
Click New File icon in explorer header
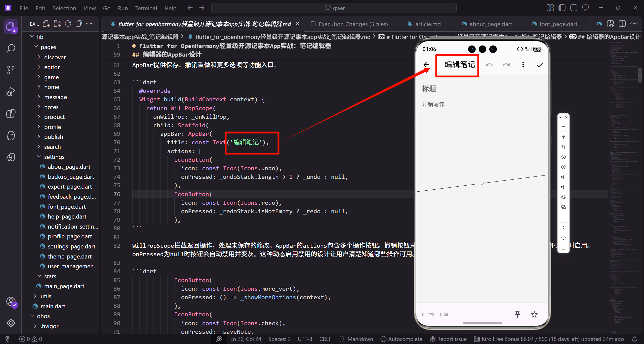click(x=46, y=24)
